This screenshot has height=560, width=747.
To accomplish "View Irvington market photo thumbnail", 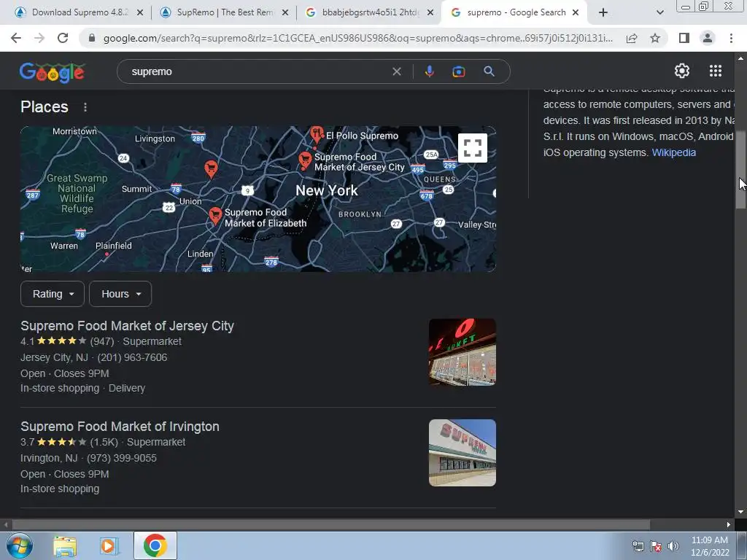I will tap(462, 452).
